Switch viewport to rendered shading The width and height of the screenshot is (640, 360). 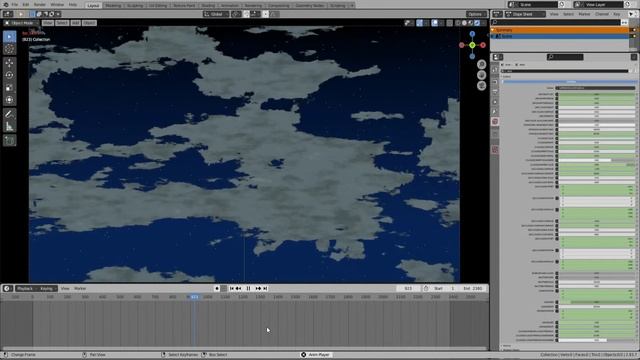pyautogui.click(x=477, y=23)
